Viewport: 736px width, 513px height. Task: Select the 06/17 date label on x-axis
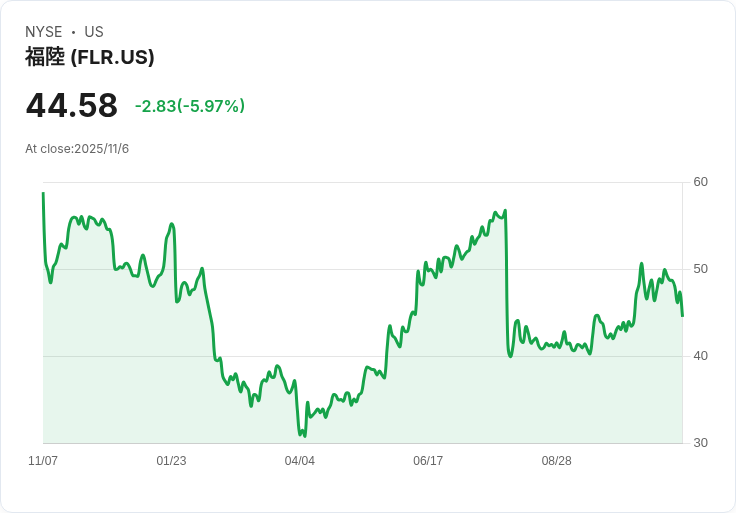[428, 461]
